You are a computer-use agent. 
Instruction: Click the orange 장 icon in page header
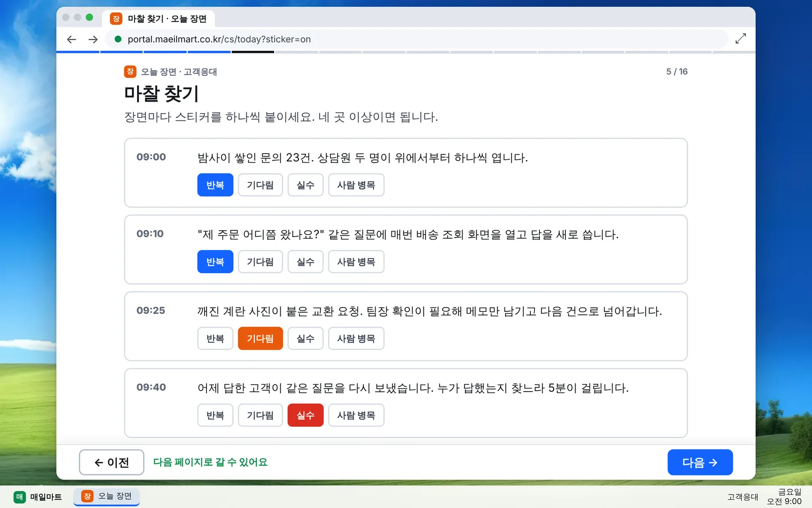pyautogui.click(x=130, y=72)
